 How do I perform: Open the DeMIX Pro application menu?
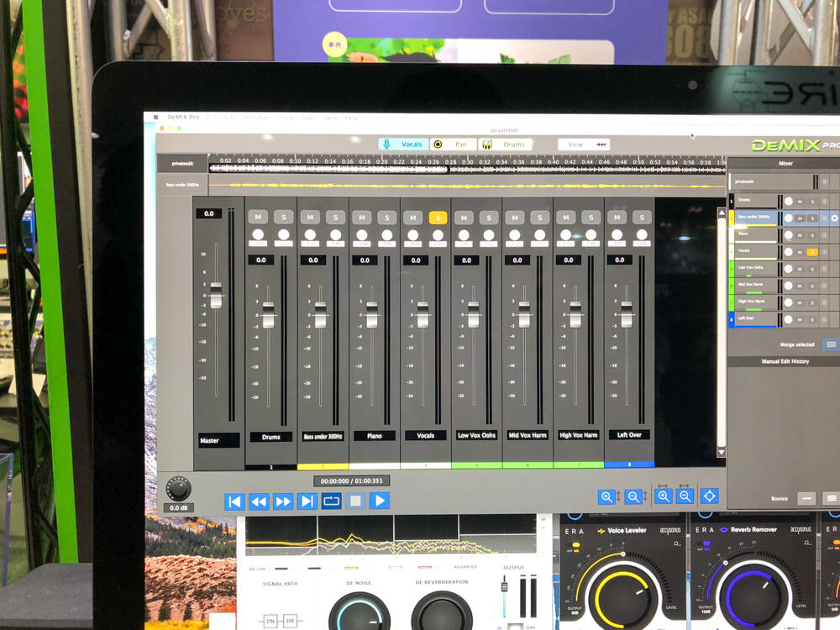183,117
